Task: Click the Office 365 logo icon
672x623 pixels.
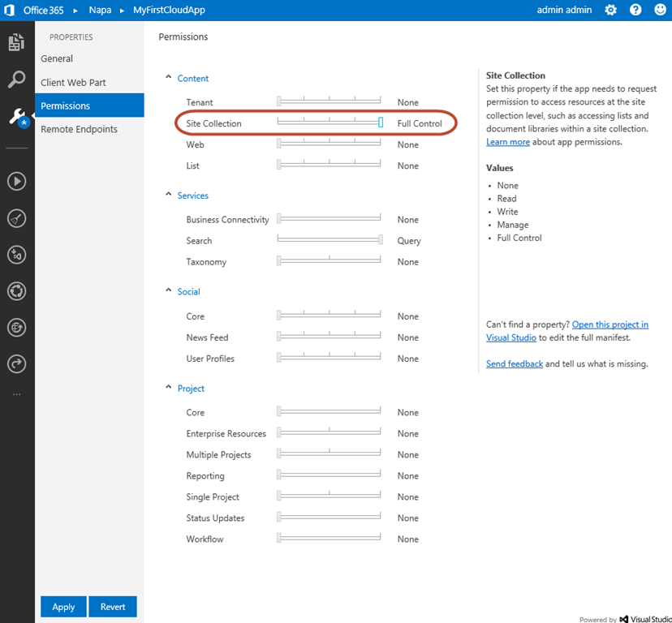Action: point(9,10)
